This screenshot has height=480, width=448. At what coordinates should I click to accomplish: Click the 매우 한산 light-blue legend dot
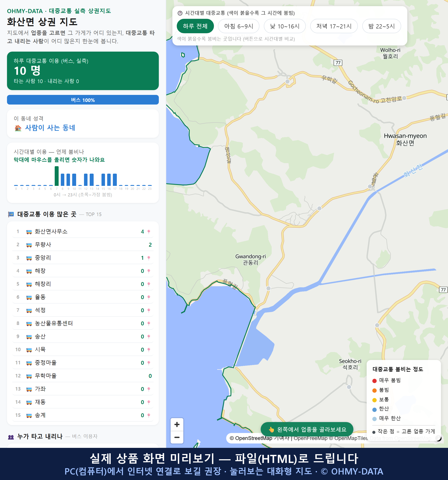tap(374, 419)
